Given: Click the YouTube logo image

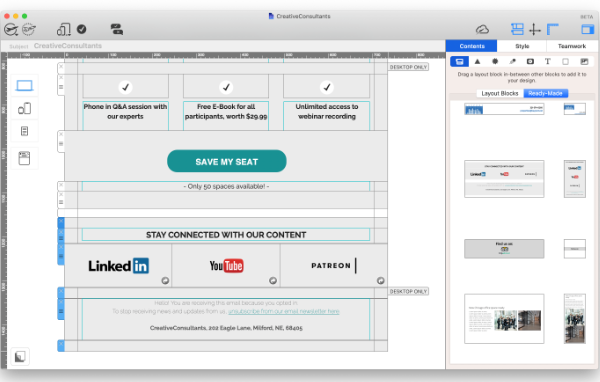Looking at the screenshot, I should [226, 266].
